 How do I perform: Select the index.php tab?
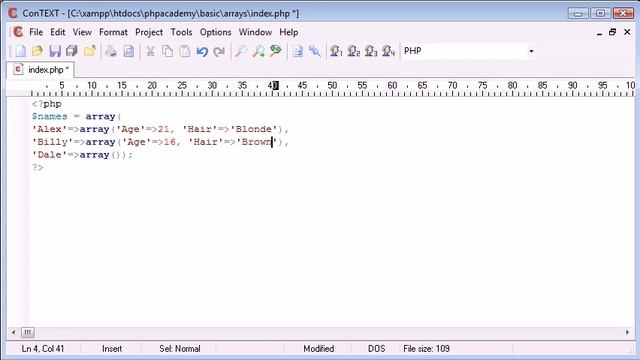40,70
